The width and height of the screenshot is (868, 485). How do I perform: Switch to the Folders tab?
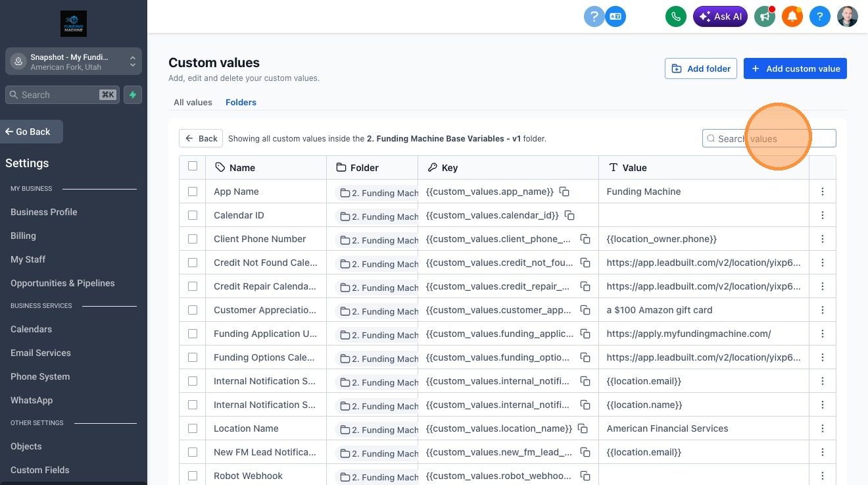coord(241,102)
